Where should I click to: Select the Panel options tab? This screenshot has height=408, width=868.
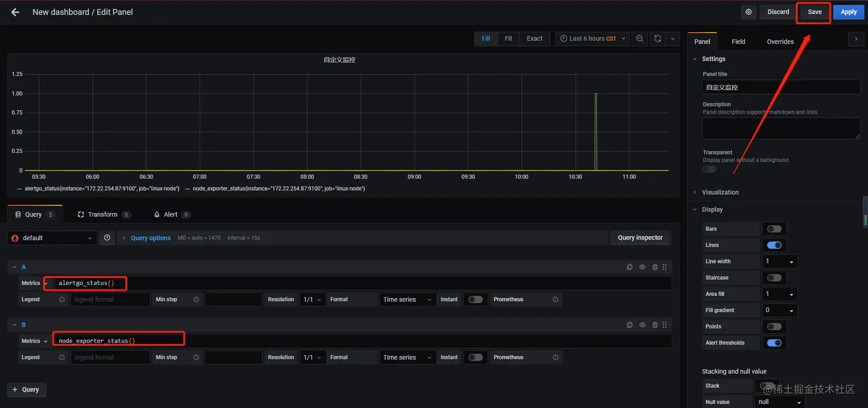pos(702,41)
